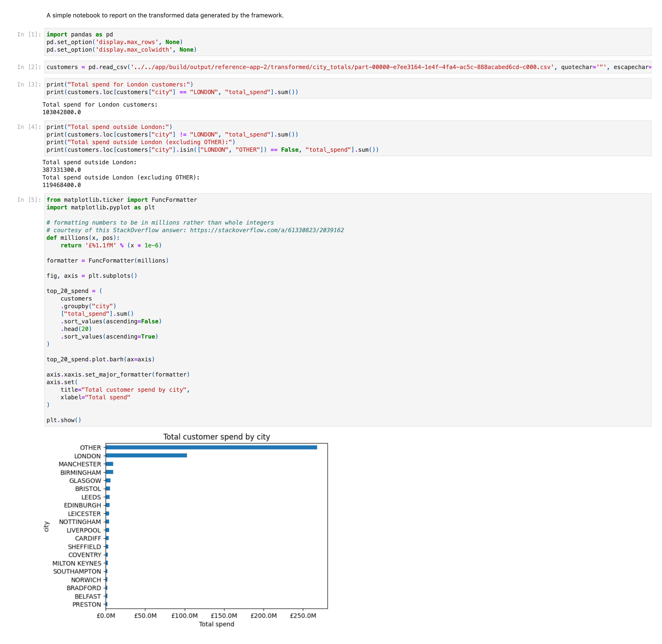
Task: Click the In [2] cell prompt
Action: point(29,67)
